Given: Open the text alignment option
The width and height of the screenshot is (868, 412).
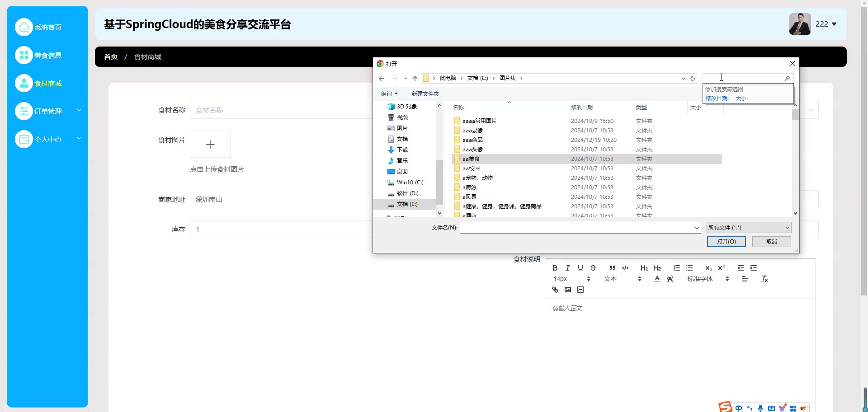Looking at the screenshot, I should tap(745, 279).
